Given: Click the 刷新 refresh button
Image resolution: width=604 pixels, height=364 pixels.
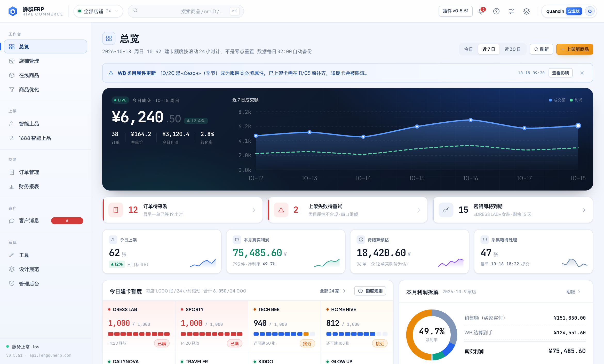Looking at the screenshot, I should [541, 49].
